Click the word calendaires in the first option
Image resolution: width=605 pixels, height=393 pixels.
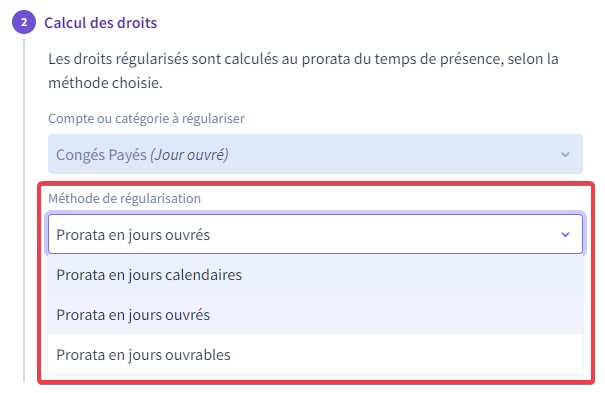click(x=203, y=275)
